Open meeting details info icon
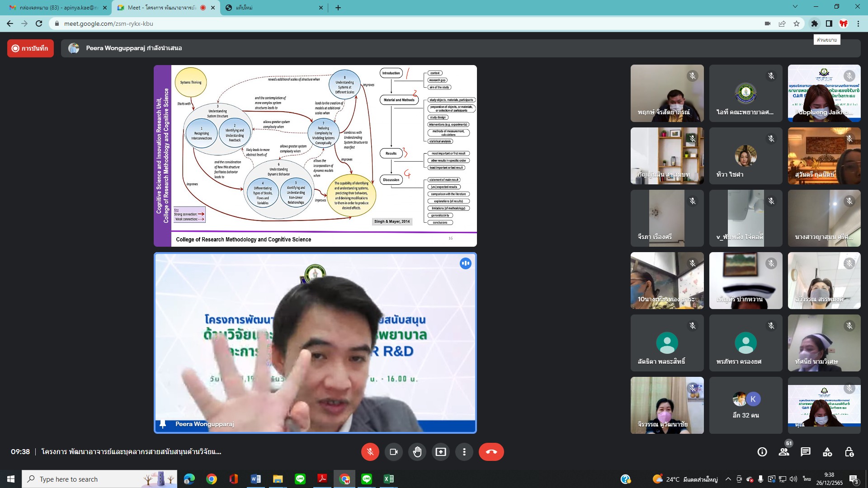The image size is (868, 488). point(762,452)
